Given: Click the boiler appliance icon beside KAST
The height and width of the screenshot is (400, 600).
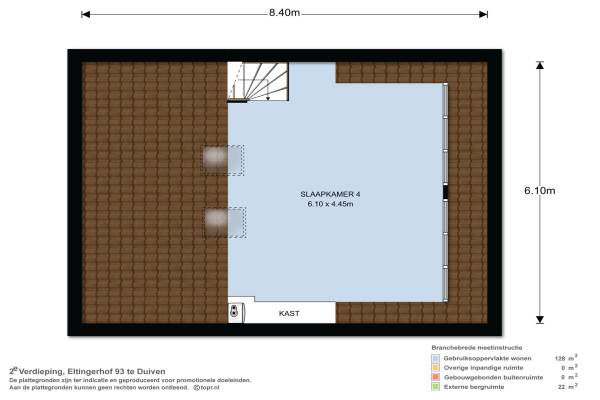Looking at the screenshot, I should (x=236, y=313).
